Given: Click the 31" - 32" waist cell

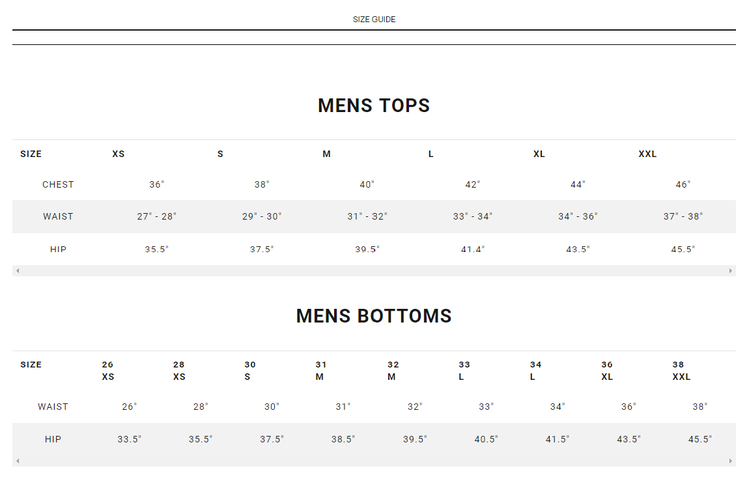Looking at the screenshot, I should click(x=367, y=217).
